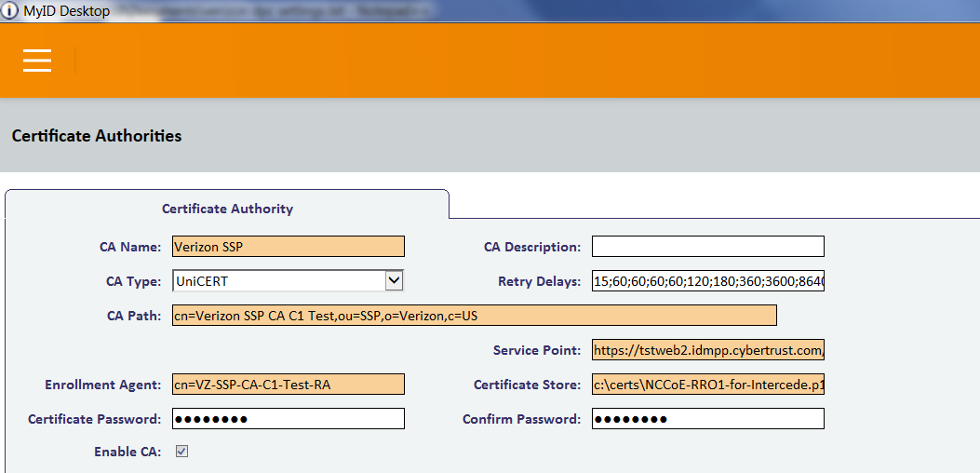Switch to the Certificate Authority tab
The image size is (980, 473).
[227, 209]
